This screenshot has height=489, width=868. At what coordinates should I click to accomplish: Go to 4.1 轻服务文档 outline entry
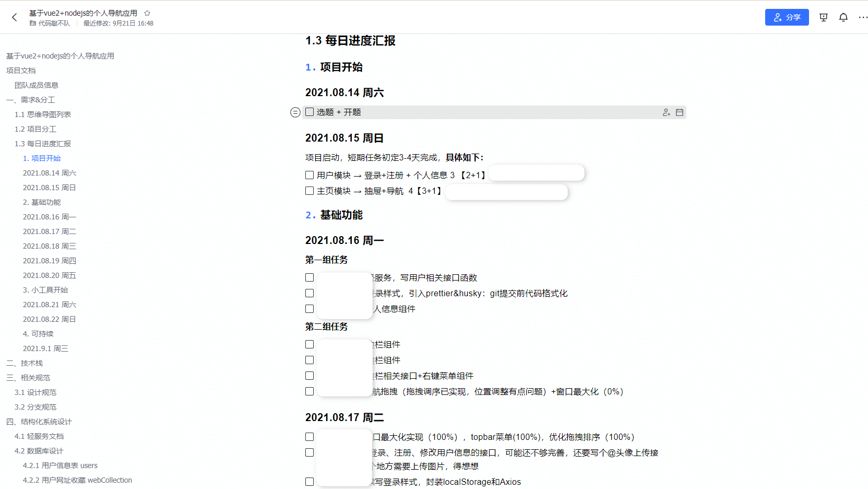click(x=39, y=436)
